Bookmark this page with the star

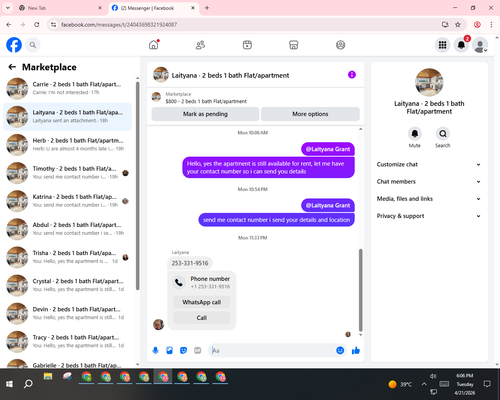(458, 24)
